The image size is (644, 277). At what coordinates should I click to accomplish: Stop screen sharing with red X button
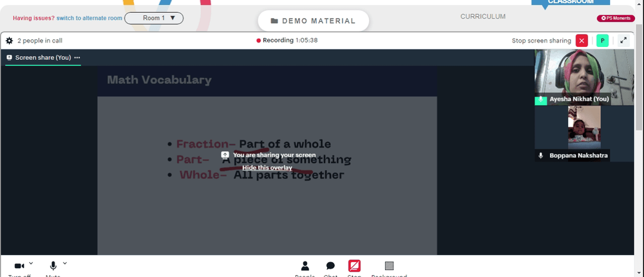582,41
